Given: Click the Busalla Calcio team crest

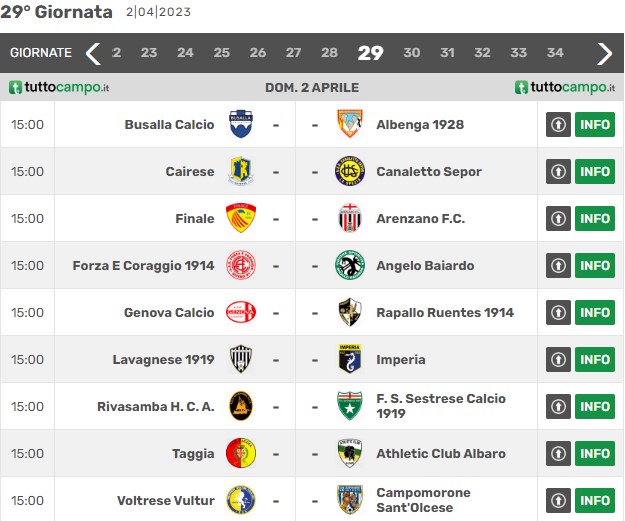Looking at the screenshot, I should (x=241, y=124).
